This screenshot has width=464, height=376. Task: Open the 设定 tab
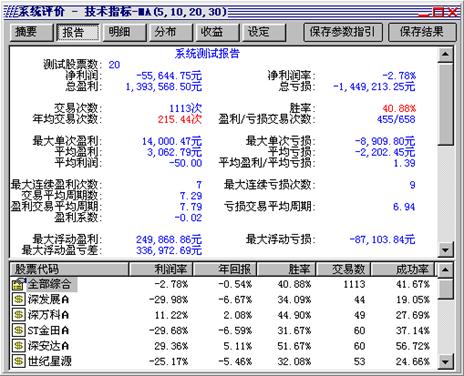(264, 32)
